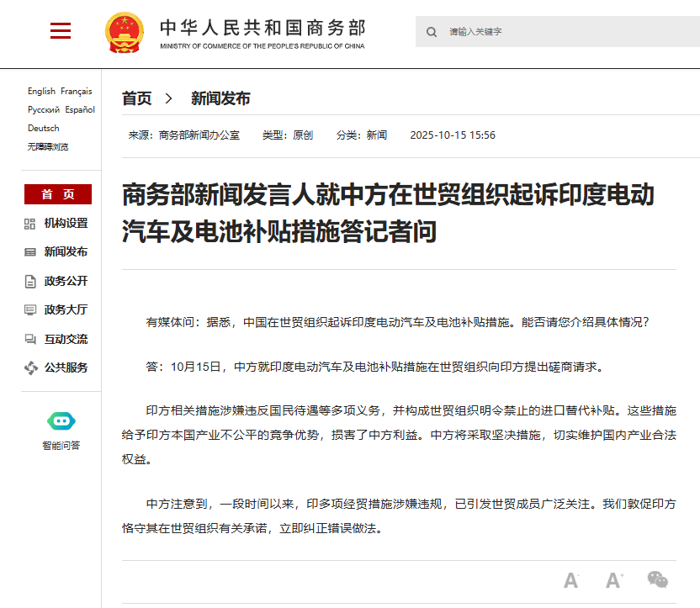Increase font size with A+ icon
700x608 pixels.
pyautogui.click(x=614, y=580)
